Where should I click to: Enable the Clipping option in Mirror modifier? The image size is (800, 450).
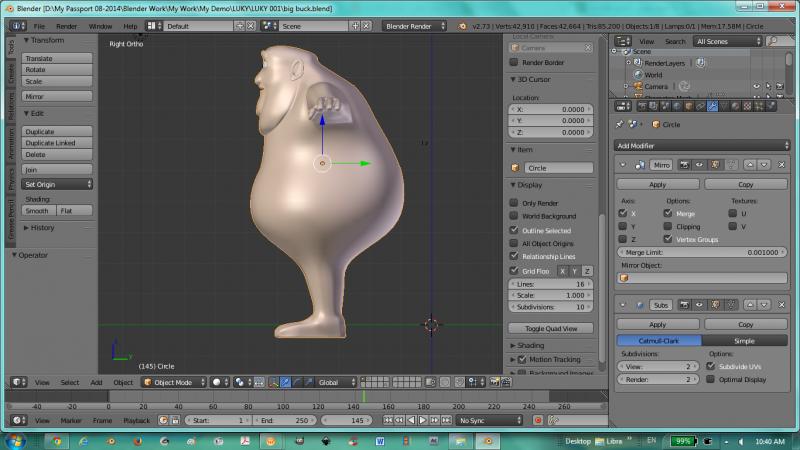click(668, 226)
